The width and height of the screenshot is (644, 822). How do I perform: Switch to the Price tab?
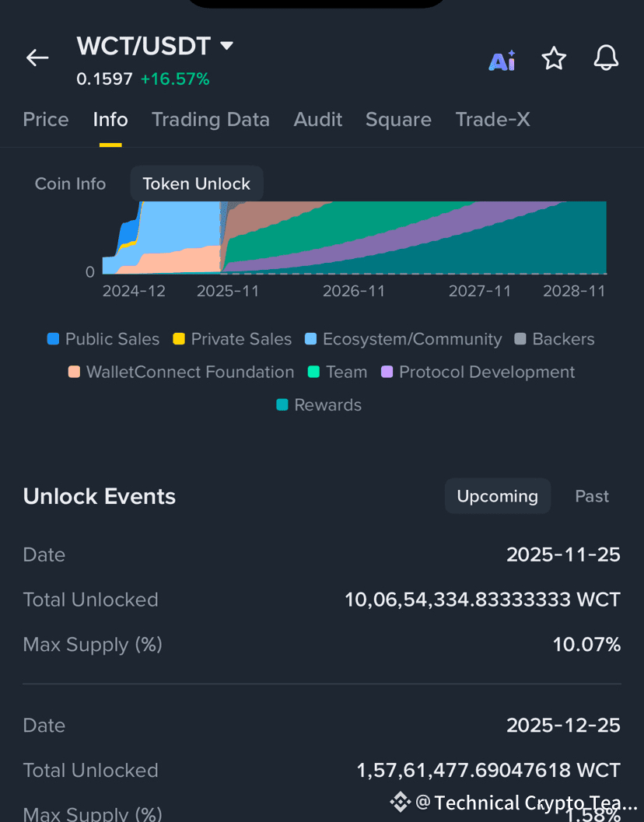tap(46, 120)
